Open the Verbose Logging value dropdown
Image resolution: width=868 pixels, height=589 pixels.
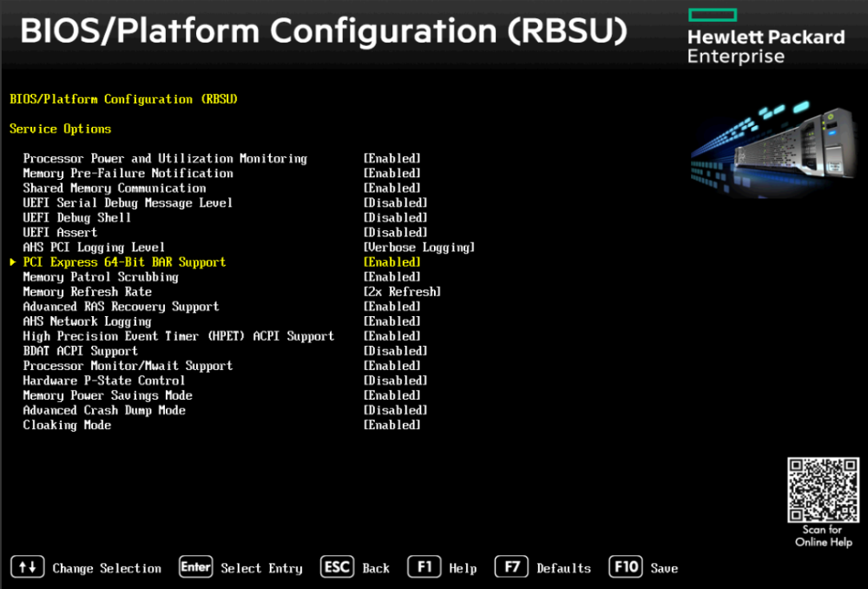419,248
